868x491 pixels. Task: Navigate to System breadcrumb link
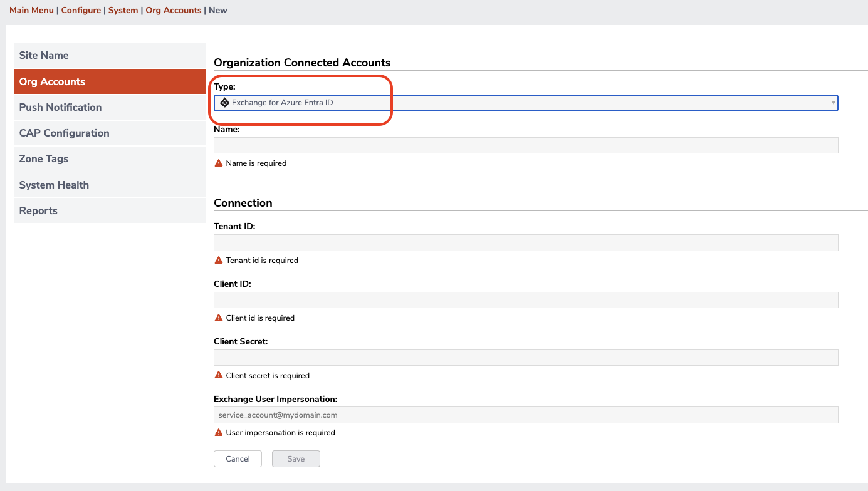123,10
